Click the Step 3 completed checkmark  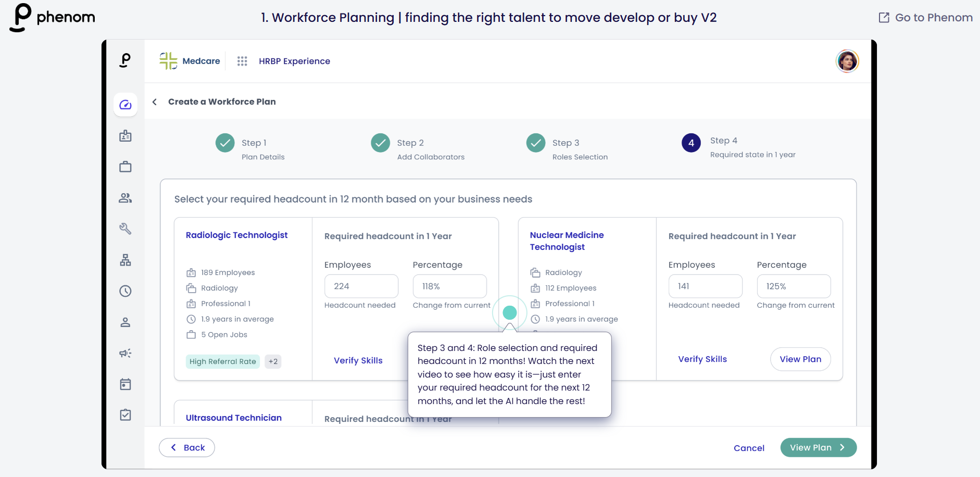point(536,143)
